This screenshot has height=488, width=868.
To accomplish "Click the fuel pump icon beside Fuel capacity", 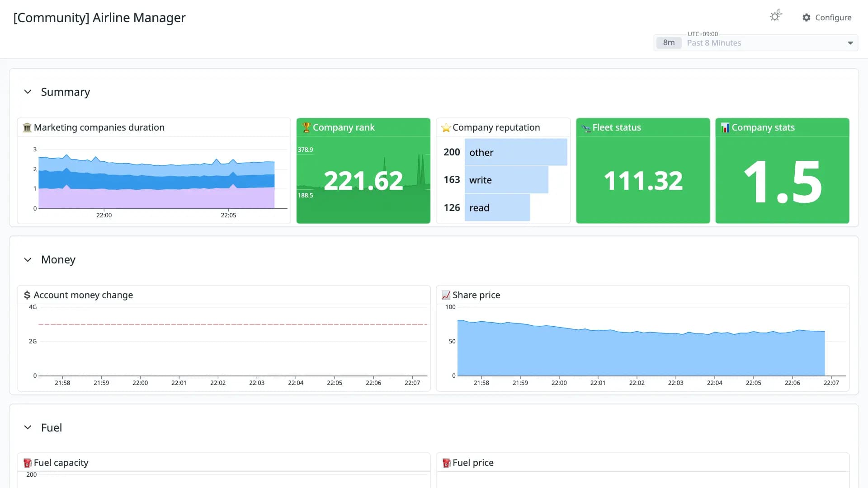I will (x=28, y=463).
